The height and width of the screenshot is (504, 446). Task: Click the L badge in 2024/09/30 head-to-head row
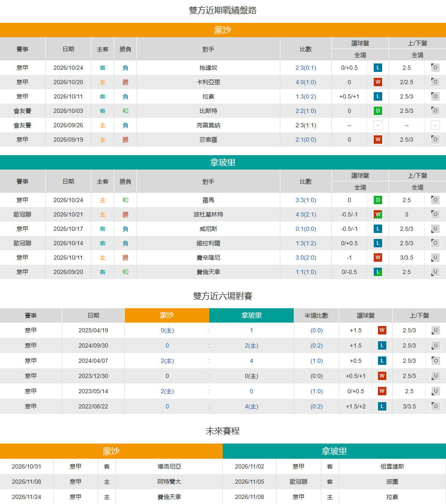[x=382, y=345]
